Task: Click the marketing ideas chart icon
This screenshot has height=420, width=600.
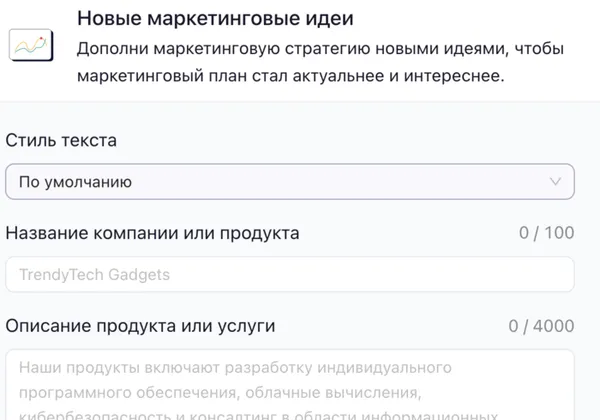Action: 31,46
